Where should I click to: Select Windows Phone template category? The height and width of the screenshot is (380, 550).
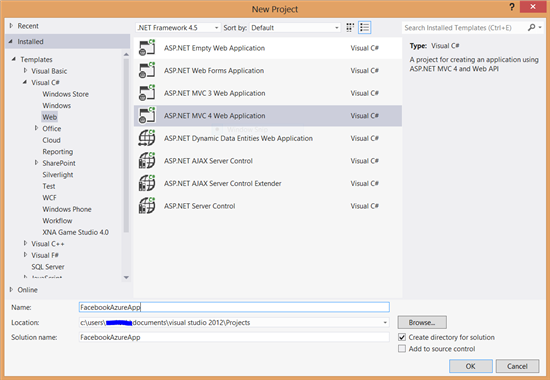tap(67, 209)
